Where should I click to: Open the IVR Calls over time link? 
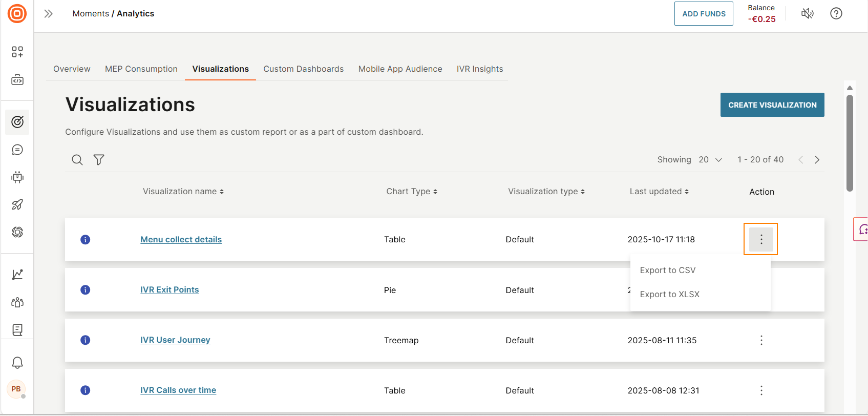coord(178,390)
